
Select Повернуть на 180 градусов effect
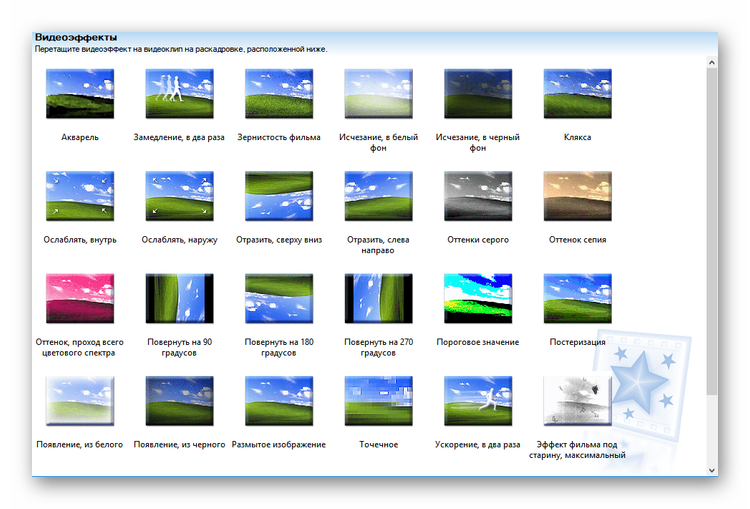point(279,299)
